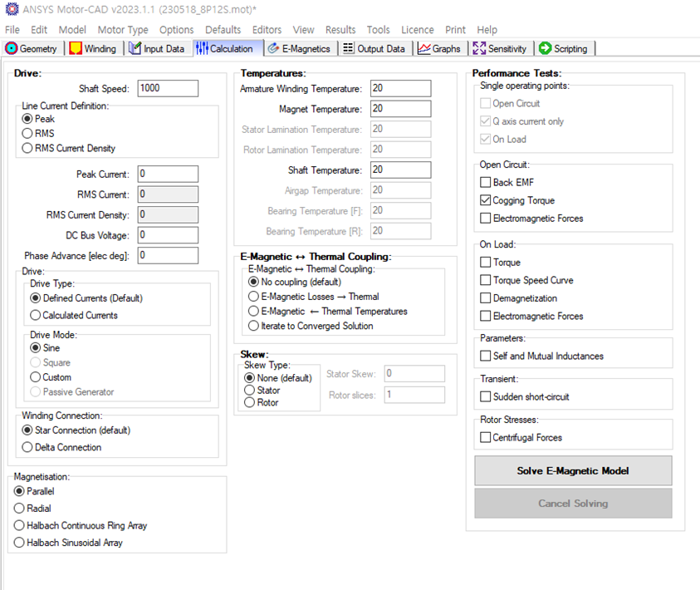Enable open circuit Electromagnetic Forces
This screenshot has width=700, height=590.
(485, 218)
